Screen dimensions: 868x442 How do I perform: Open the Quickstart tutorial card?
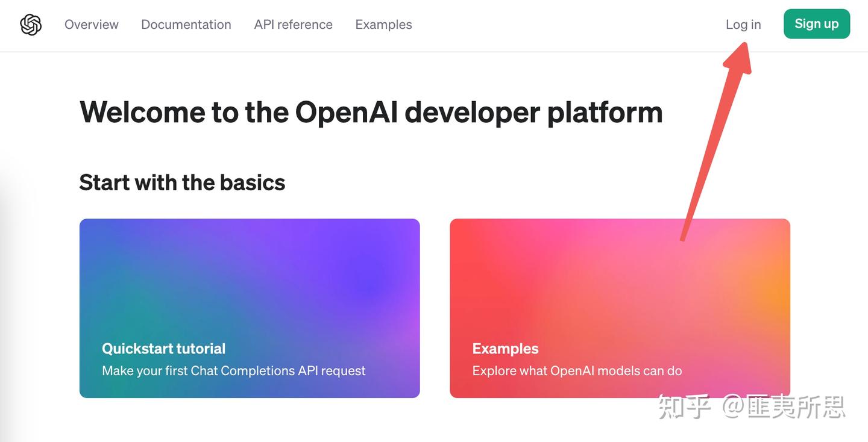[x=250, y=308]
